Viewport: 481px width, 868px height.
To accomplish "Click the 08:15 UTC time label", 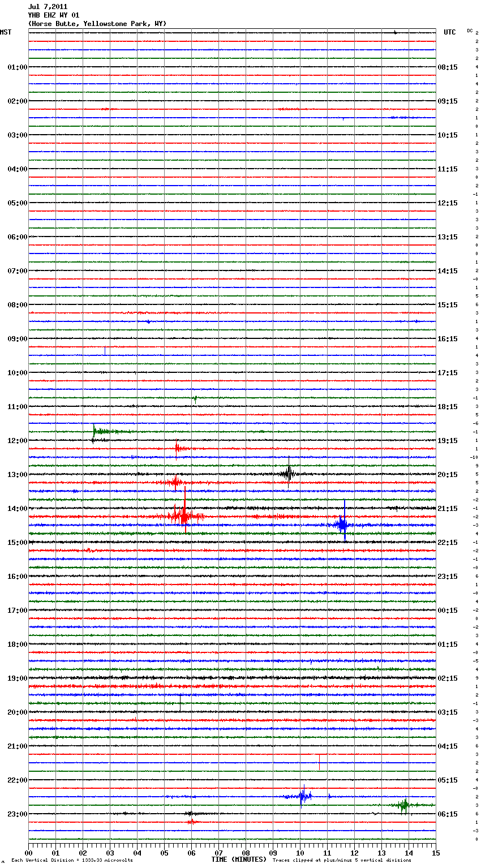I will pos(448,67).
